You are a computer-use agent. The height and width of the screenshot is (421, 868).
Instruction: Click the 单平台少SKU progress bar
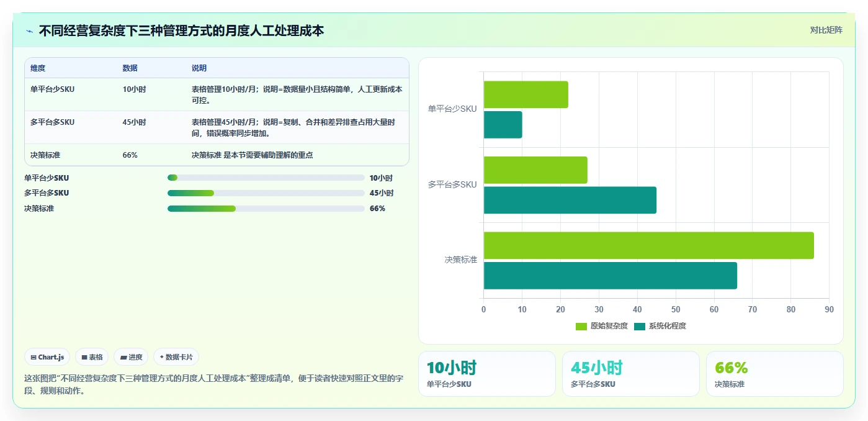point(266,178)
